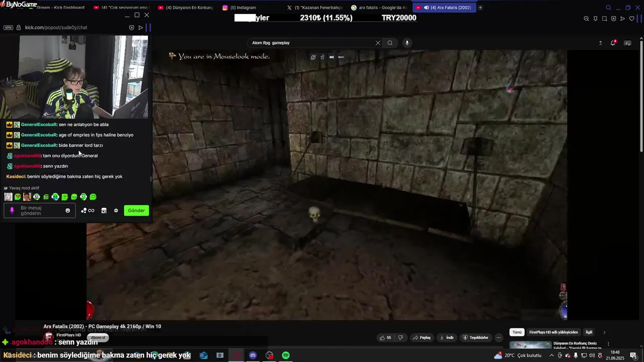
Task: Expand more chips with right arrow
Action: pos(604,332)
